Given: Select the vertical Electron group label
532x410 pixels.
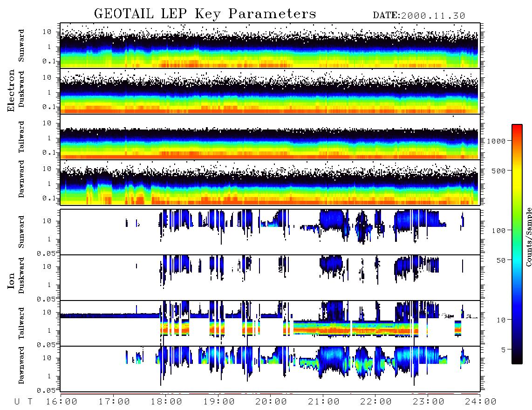Looking at the screenshot, I should [11, 91].
